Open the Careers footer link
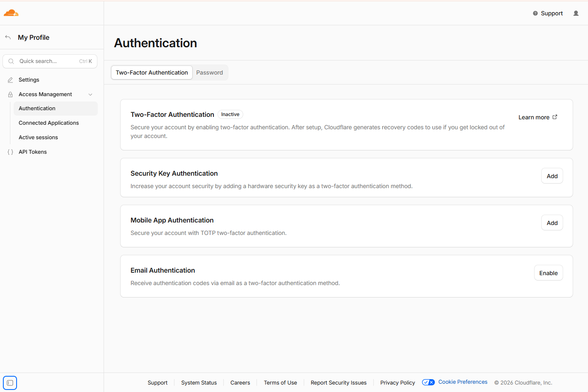Viewport: 588px width, 392px height. 240,383
